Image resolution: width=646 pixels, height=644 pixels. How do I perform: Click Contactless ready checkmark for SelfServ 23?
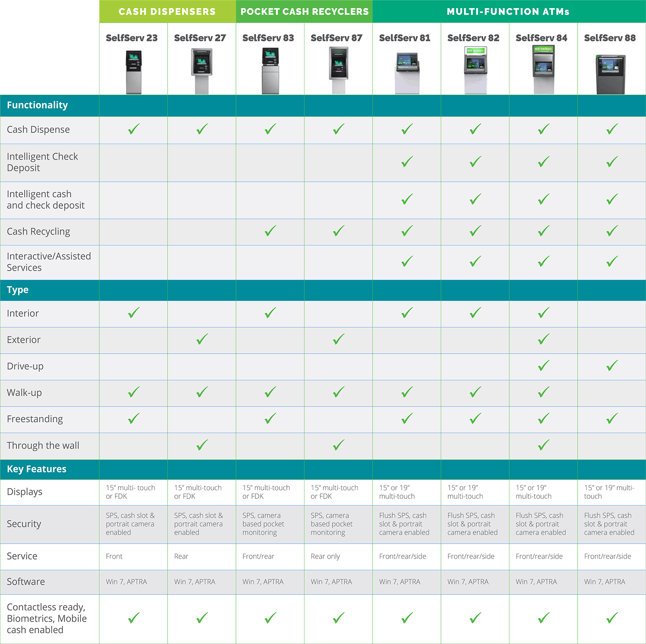134,618
